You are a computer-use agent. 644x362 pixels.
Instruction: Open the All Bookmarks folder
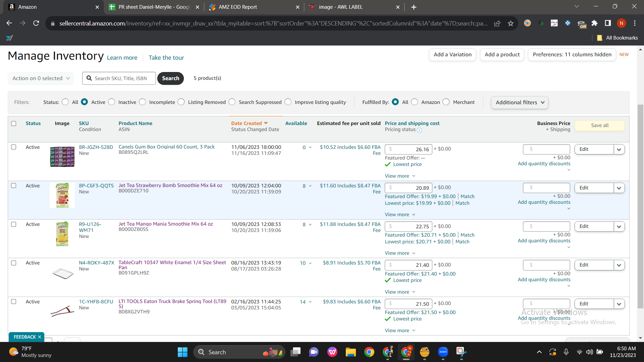click(618, 38)
